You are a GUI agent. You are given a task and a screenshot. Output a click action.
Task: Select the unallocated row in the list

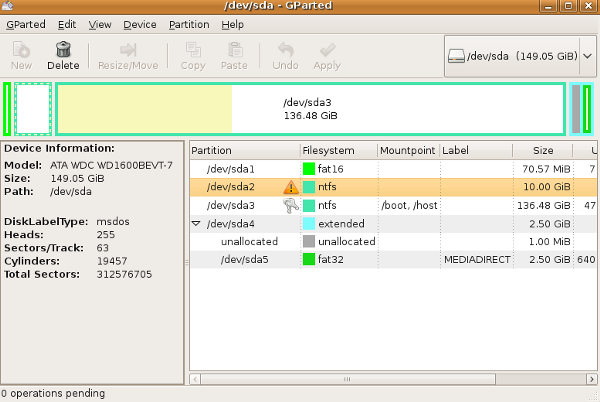393,241
